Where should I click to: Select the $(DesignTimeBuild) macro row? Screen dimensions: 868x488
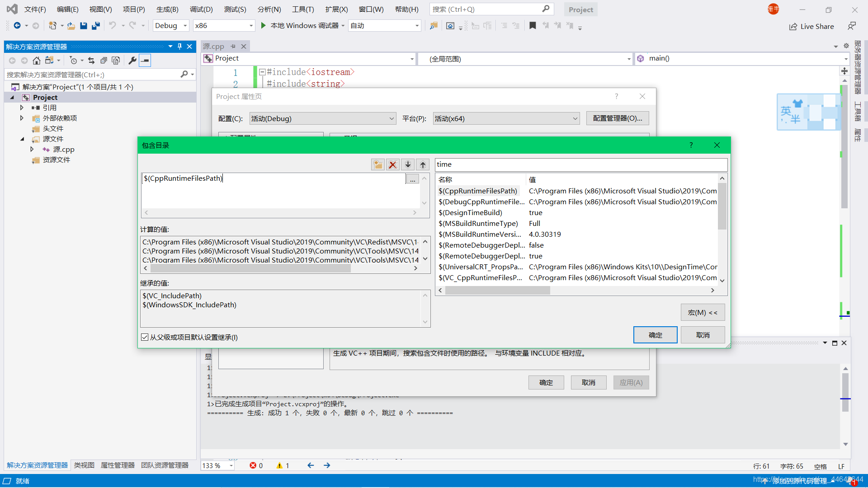pos(578,212)
